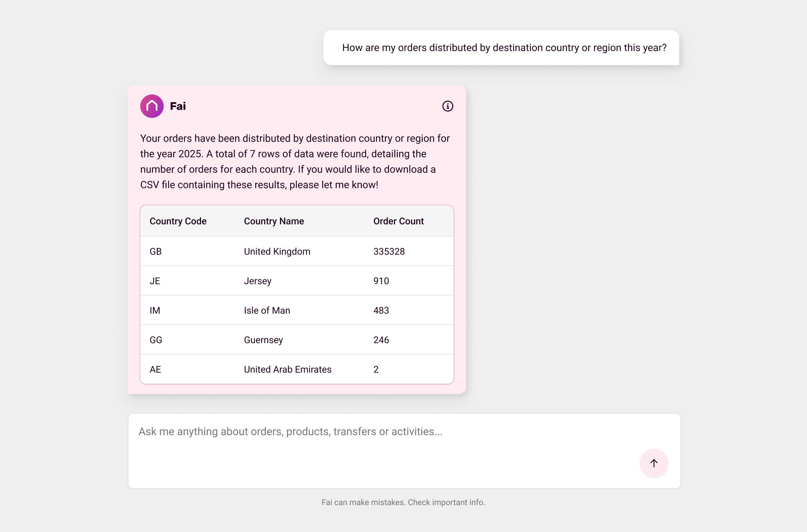Click the Guernsey country code GG cell
This screenshot has width=807, height=532.
tap(156, 340)
